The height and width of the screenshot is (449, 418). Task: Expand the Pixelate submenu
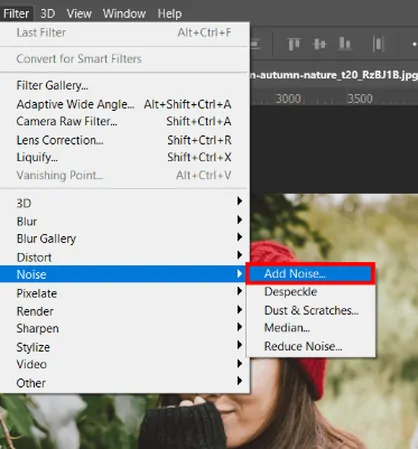tap(124, 293)
